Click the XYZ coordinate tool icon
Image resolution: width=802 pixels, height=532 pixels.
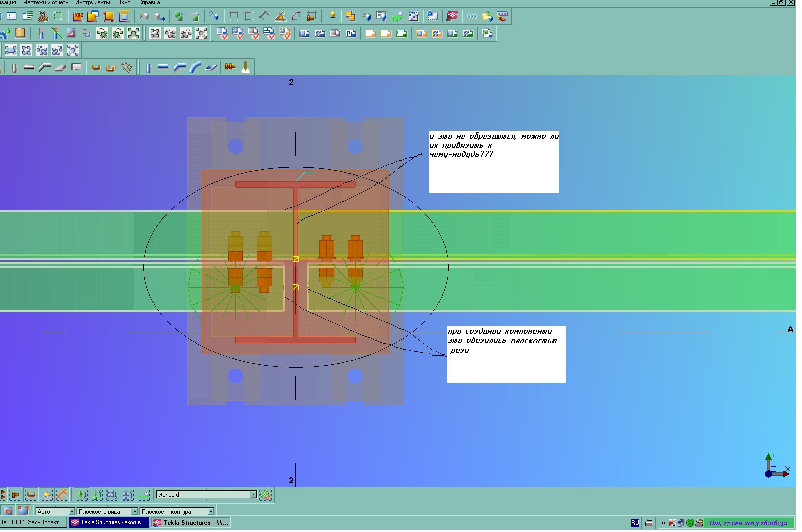pos(78,16)
